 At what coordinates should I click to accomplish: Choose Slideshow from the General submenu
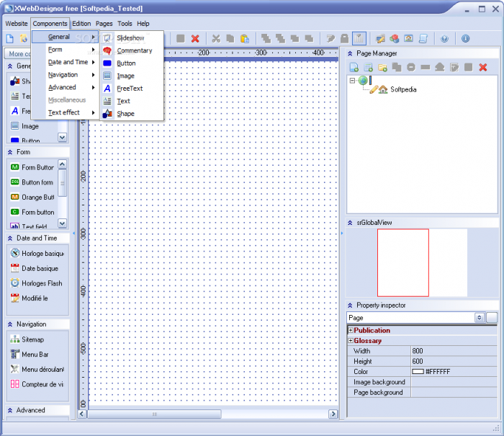pyautogui.click(x=130, y=37)
